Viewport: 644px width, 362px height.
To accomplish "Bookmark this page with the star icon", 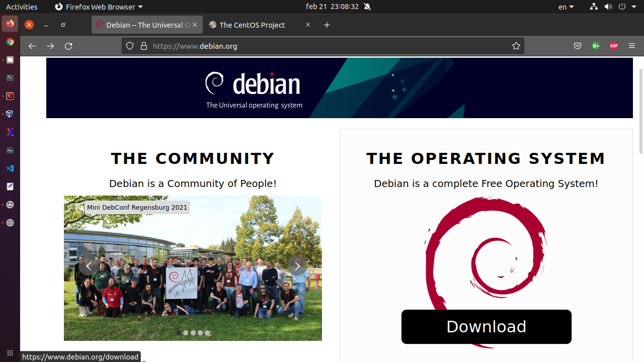I will (516, 46).
